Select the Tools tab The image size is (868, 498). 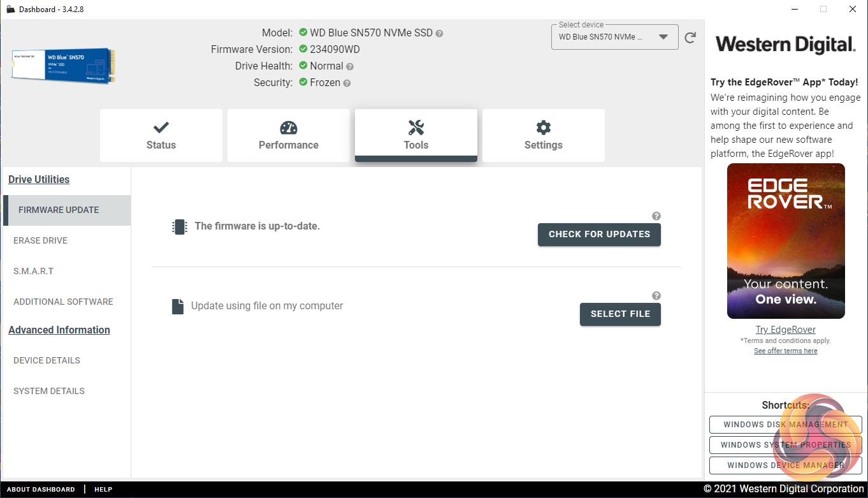coord(416,135)
